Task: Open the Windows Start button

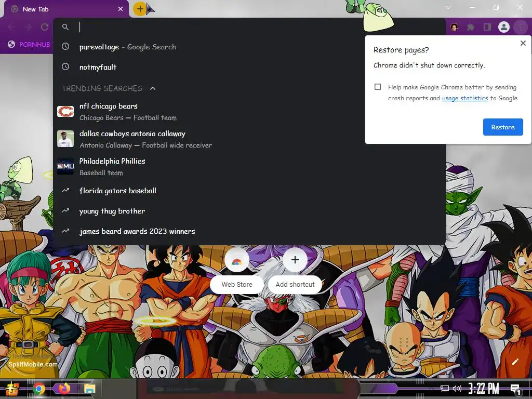Action: (12, 389)
